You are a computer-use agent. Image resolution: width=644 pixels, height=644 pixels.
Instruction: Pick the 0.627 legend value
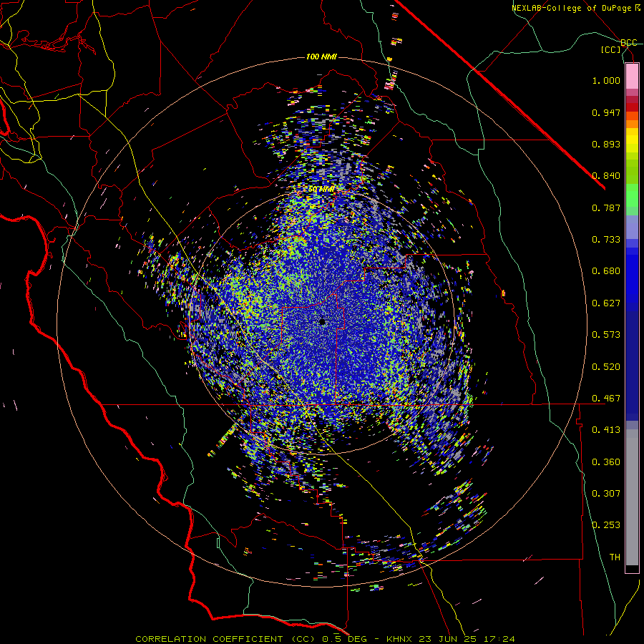606,303
